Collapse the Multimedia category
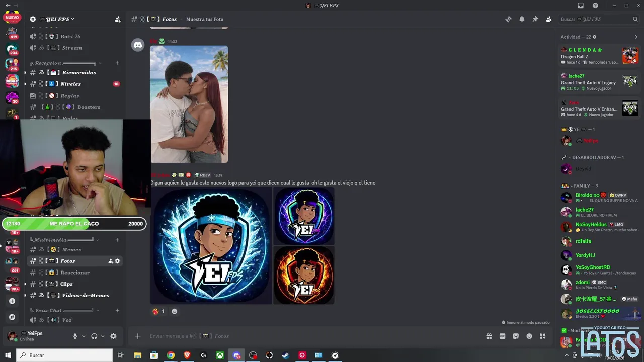 click(65, 240)
